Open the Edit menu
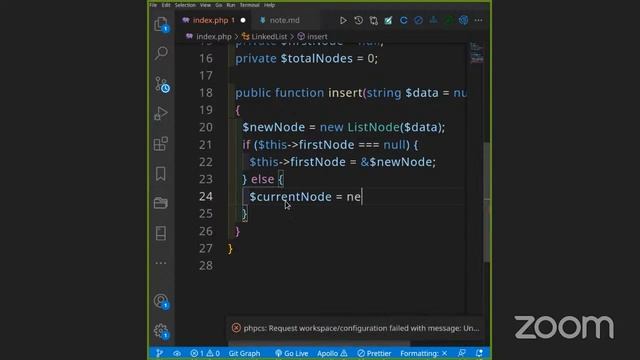 tap(166, 5)
